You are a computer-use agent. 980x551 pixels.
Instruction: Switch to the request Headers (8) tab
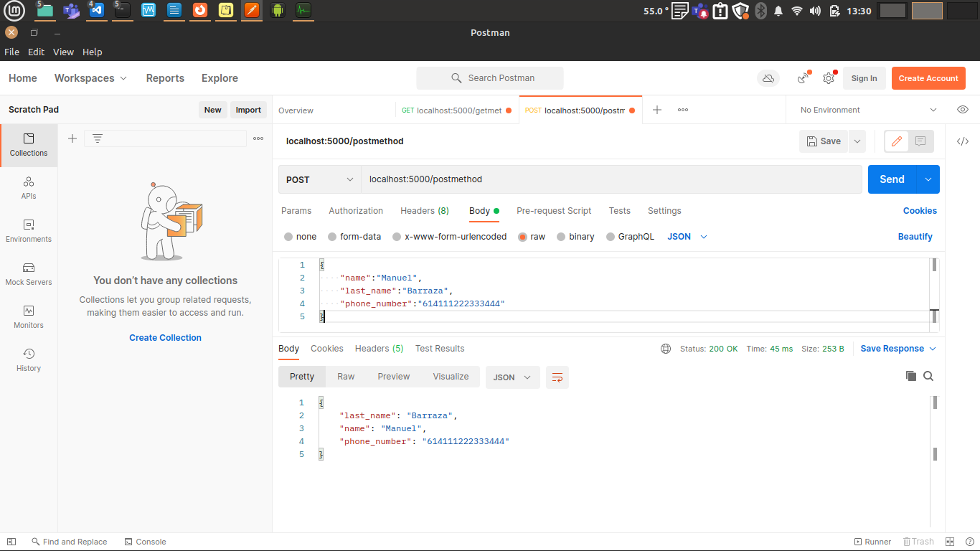pos(425,211)
